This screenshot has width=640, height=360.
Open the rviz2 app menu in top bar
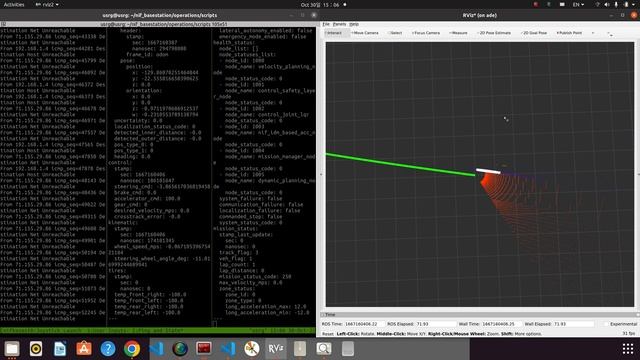pyautogui.click(x=47, y=4)
